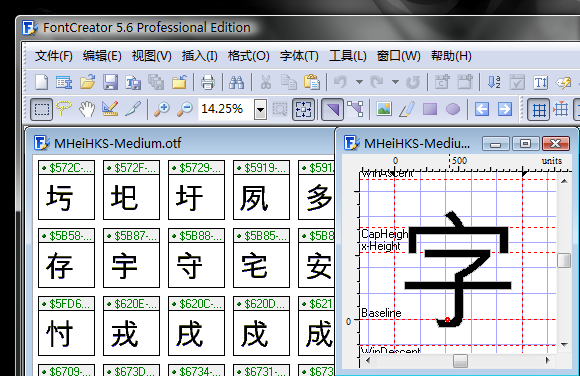Viewport: 580px width, 376px height.
Task: Open undo history dropdown arrow
Action: (359, 82)
